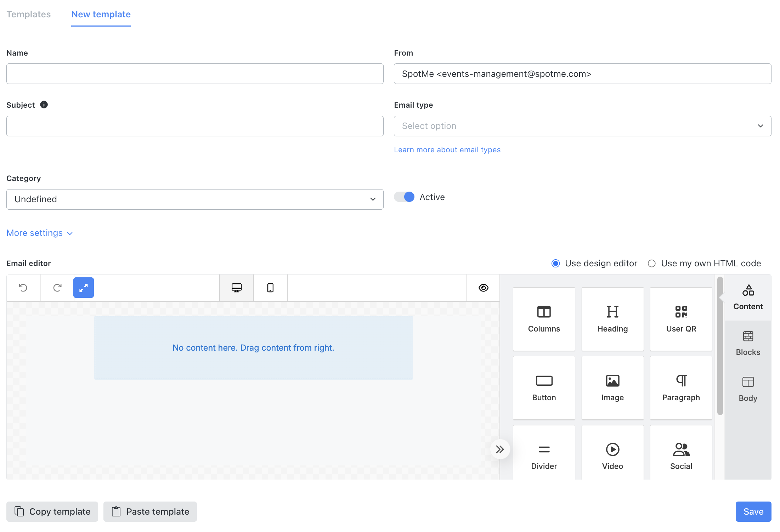The height and width of the screenshot is (532, 780).
Task: Click the content panel scrollbar
Action: click(x=720, y=346)
